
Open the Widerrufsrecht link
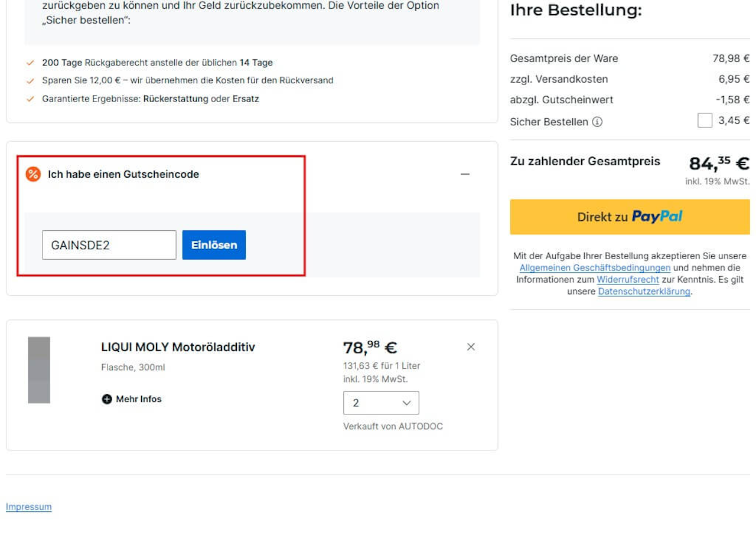tap(628, 280)
